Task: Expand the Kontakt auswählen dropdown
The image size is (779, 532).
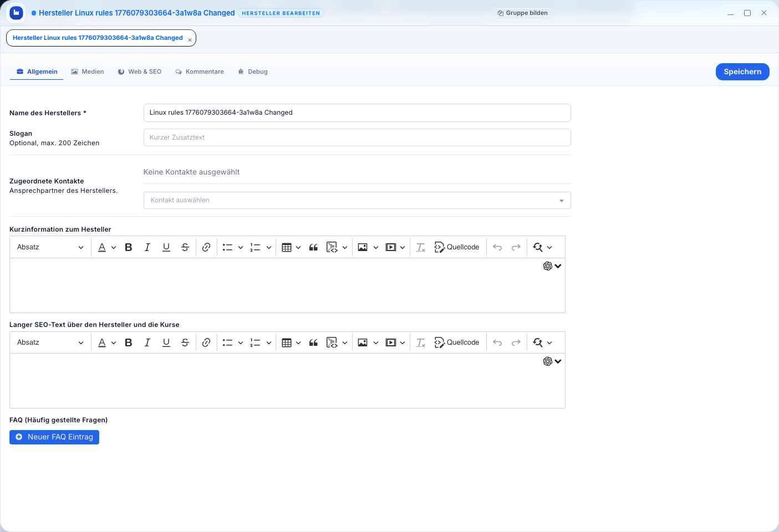Action: point(357,200)
